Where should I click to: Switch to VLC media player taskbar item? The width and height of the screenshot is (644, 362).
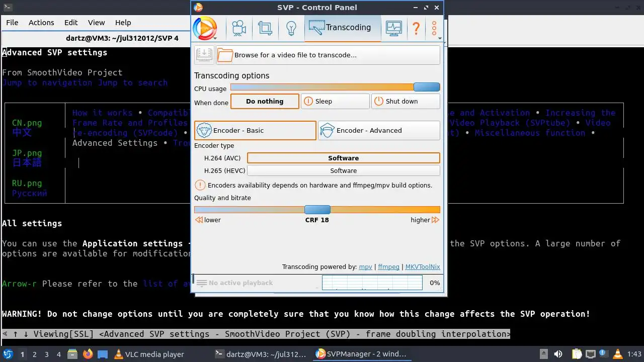point(149,354)
